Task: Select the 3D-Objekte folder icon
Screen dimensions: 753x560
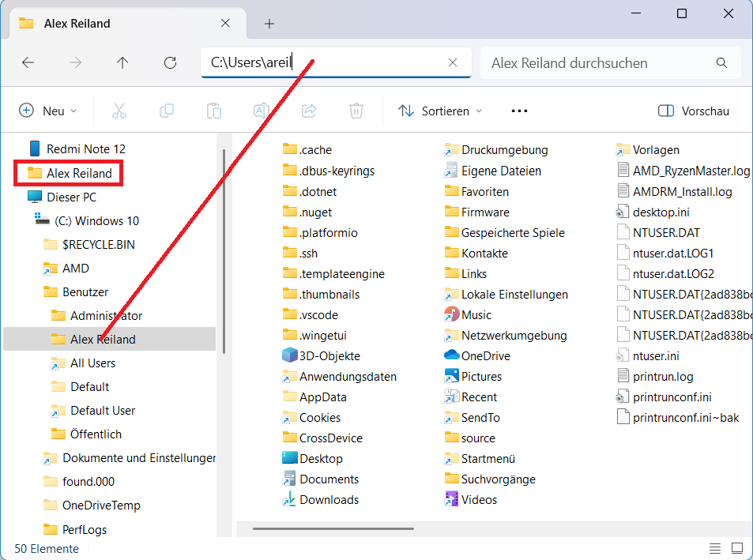Action: (289, 355)
